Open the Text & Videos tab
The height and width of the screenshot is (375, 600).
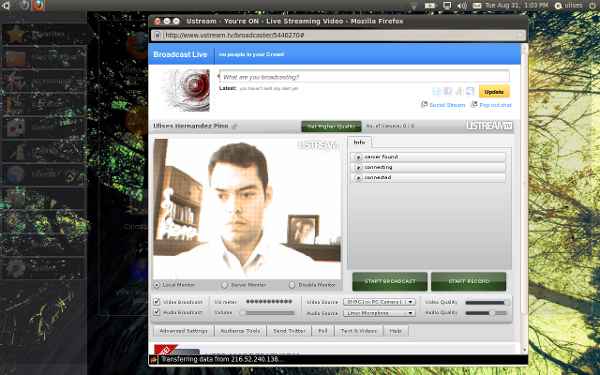pyautogui.click(x=359, y=331)
